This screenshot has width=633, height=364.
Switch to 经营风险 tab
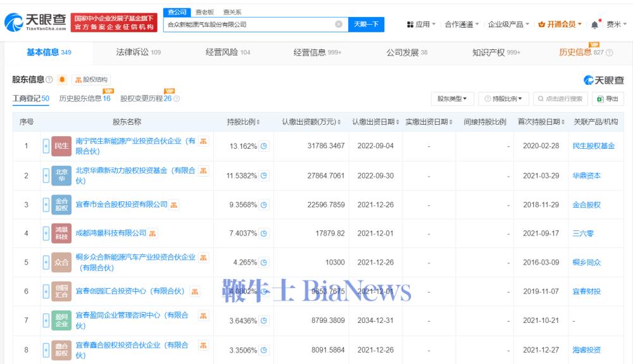(228, 53)
